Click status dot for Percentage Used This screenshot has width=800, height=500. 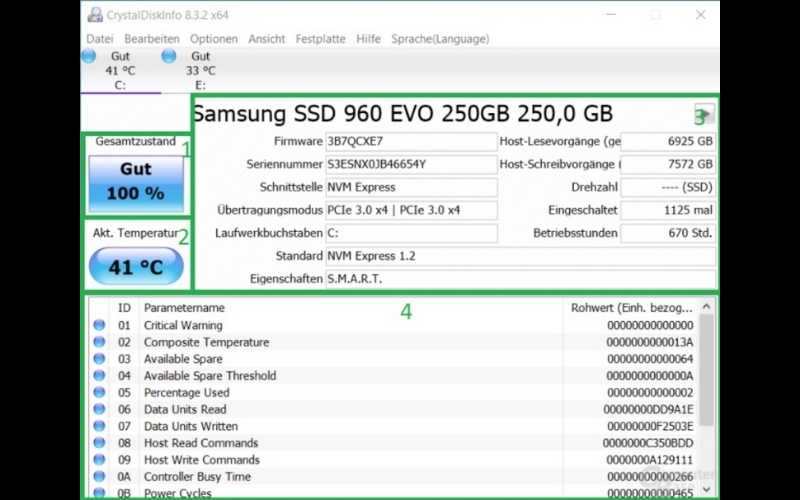pyautogui.click(x=99, y=392)
